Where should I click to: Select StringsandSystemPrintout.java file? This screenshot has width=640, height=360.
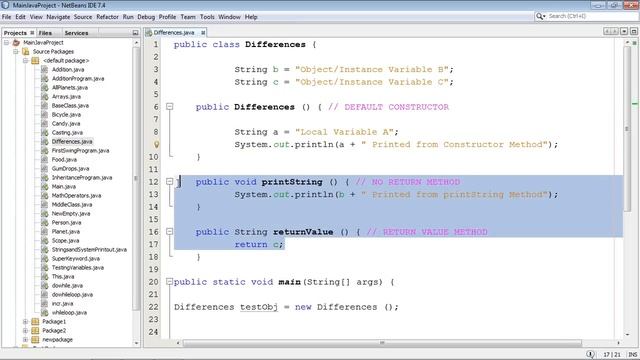tap(89, 249)
